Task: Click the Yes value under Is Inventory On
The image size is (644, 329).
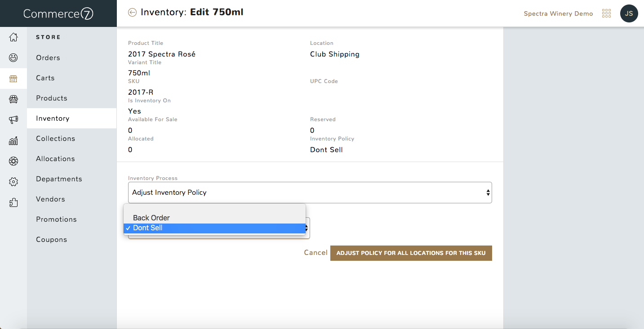Action: 134,111
